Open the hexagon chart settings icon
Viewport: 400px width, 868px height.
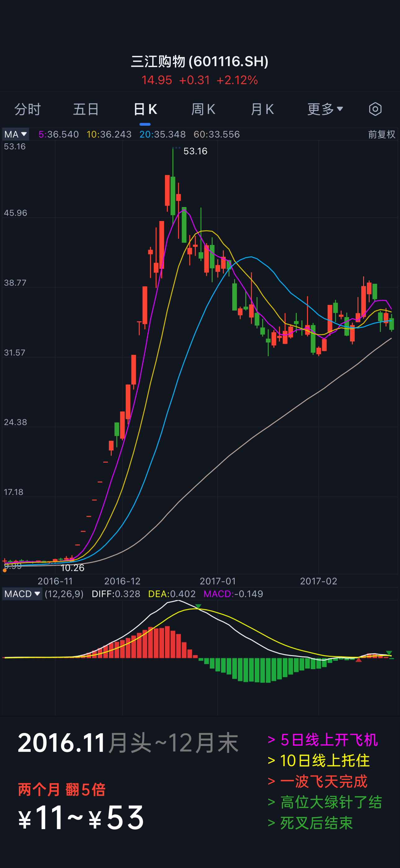375,109
